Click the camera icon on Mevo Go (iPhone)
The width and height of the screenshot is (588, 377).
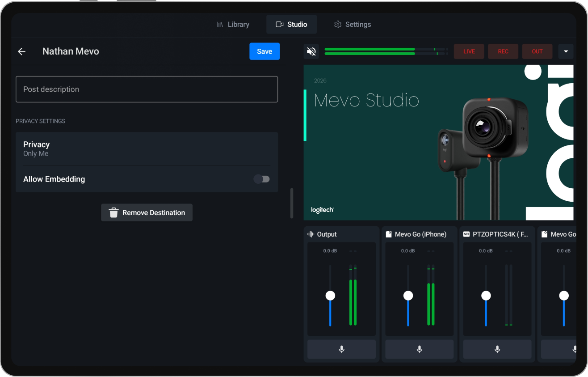(388, 233)
